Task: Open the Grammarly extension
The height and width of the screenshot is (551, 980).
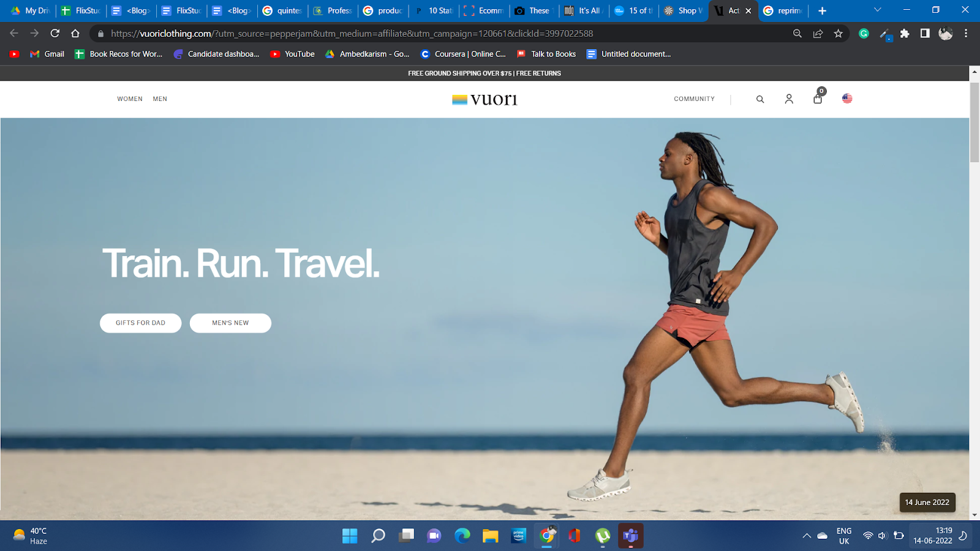Action: click(x=864, y=34)
